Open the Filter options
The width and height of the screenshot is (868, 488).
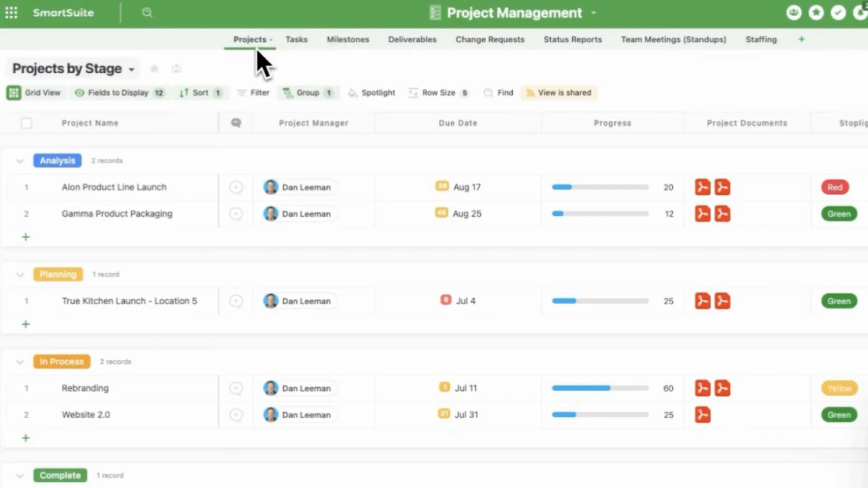(253, 93)
